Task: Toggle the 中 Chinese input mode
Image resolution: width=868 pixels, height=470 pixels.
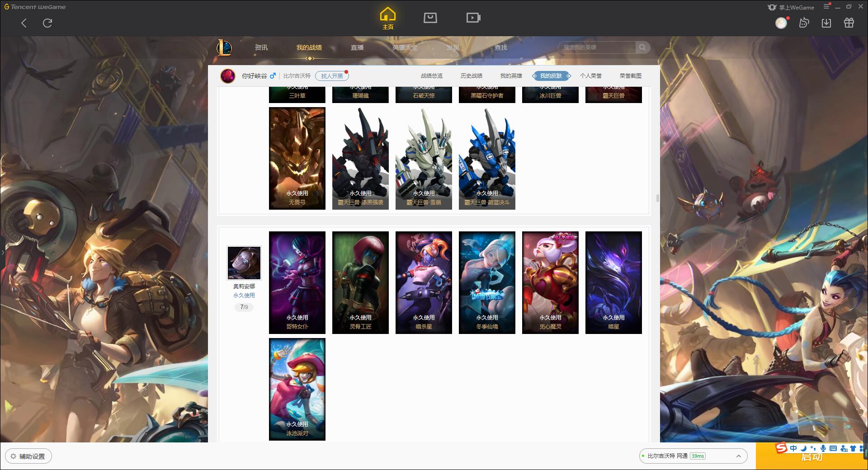Action: click(x=793, y=448)
